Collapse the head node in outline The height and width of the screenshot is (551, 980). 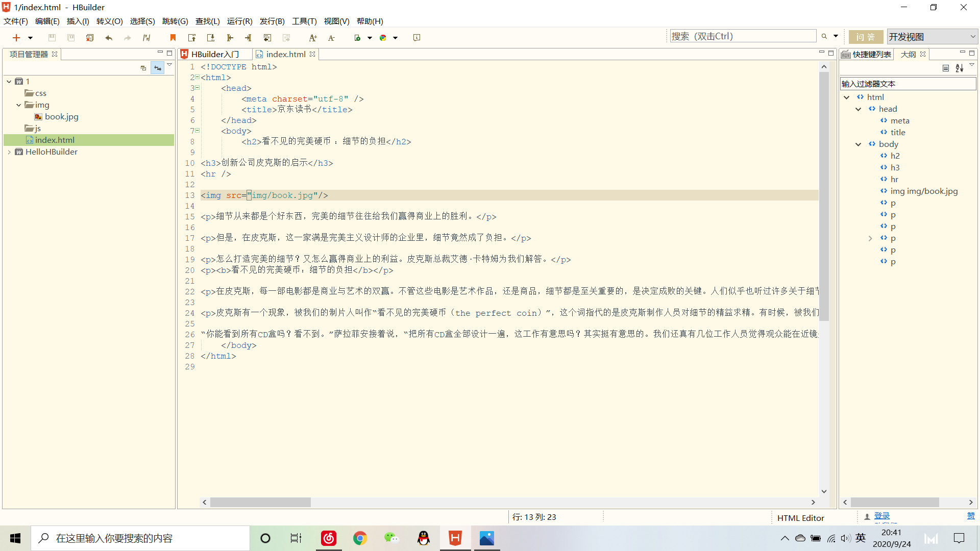pos(859,109)
